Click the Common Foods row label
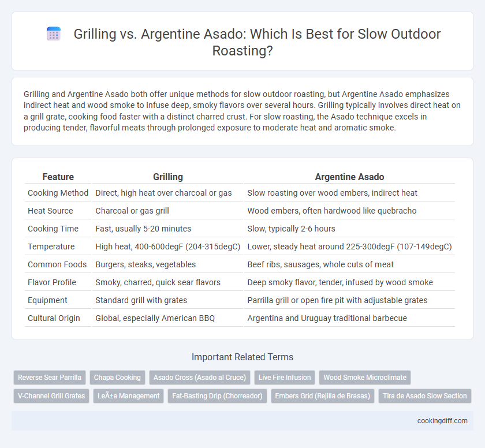485x448 pixels. (x=57, y=264)
